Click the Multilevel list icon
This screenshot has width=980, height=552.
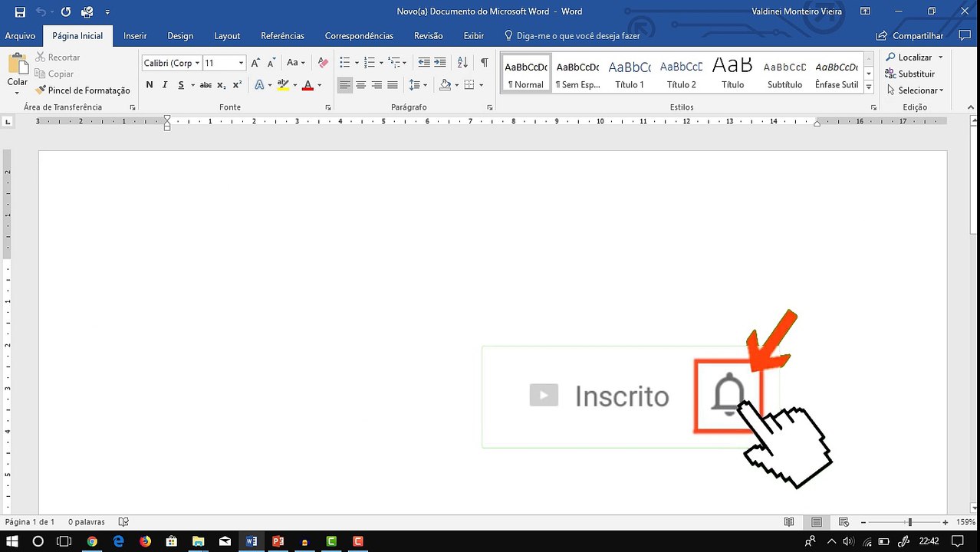tap(394, 63)
